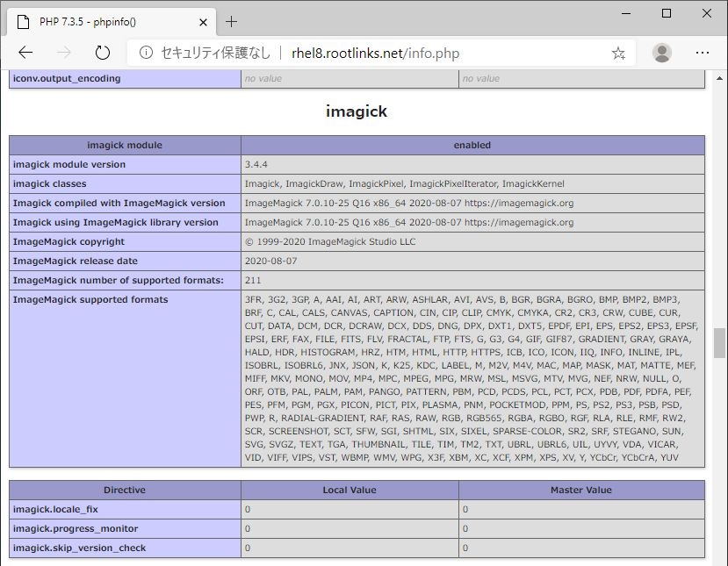This screenshot has width=728, height=566.
Task: Click the 'セキュリティ保護なし' security label
Action: 215,53
